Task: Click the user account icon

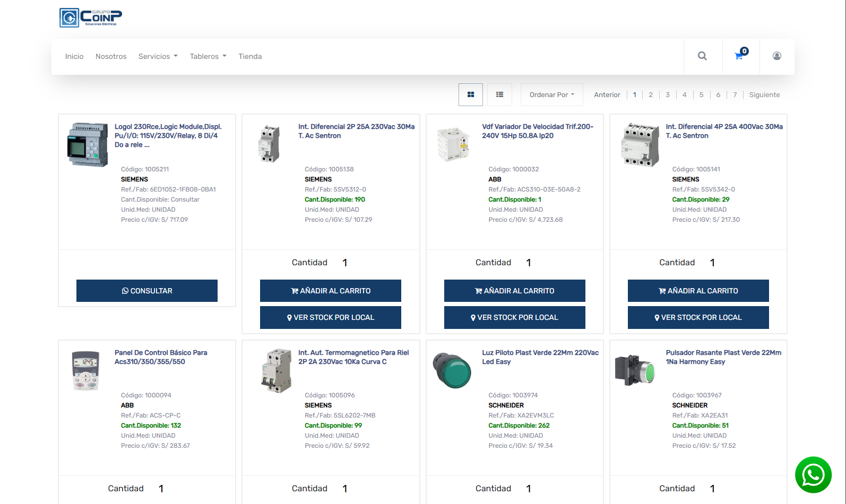Action: pos(776,56)
